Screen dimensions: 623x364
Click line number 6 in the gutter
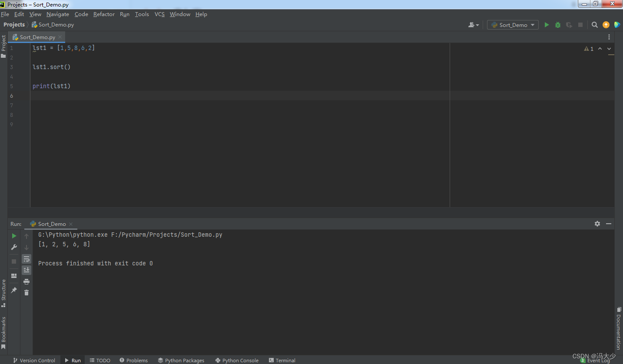click(12, 96)
